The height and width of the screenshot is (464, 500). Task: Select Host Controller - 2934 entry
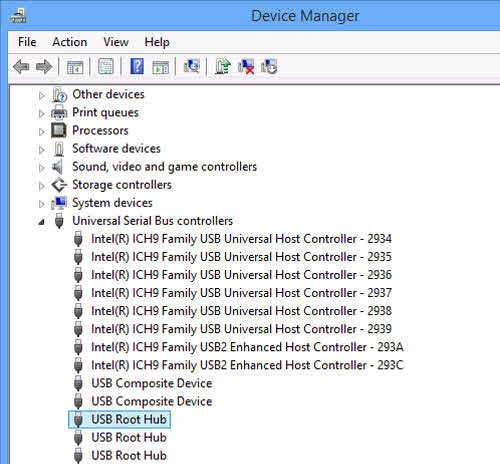[x=241, y=239]
